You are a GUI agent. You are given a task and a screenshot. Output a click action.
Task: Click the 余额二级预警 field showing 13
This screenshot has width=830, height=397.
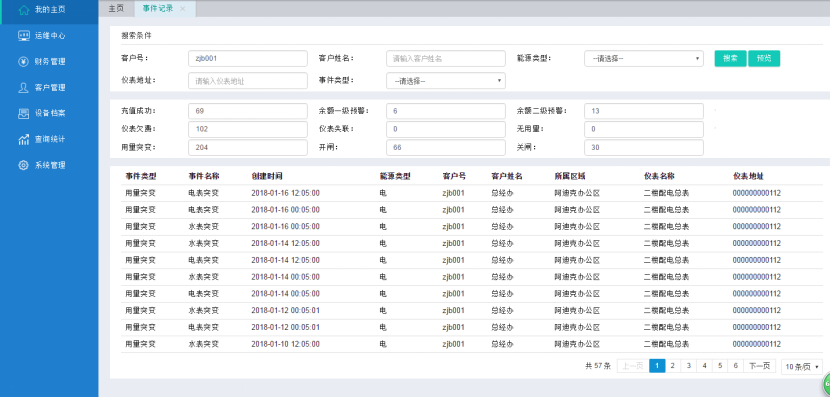pyautogui.click(x=644, y=111)
